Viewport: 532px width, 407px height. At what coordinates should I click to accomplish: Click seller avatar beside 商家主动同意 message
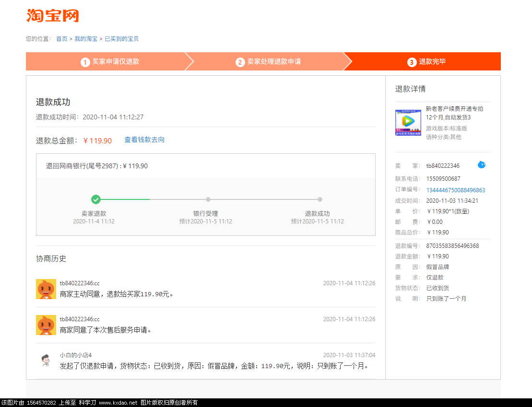(46, 289)
